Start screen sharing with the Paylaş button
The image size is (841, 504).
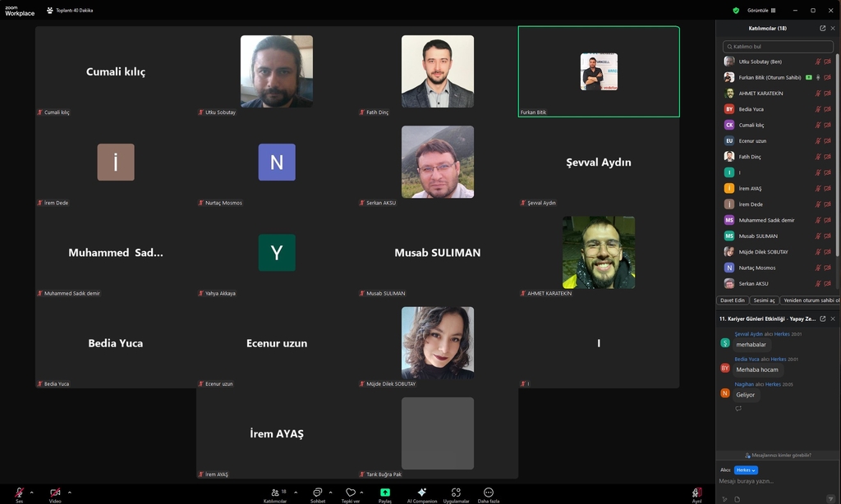click(385, 495)
